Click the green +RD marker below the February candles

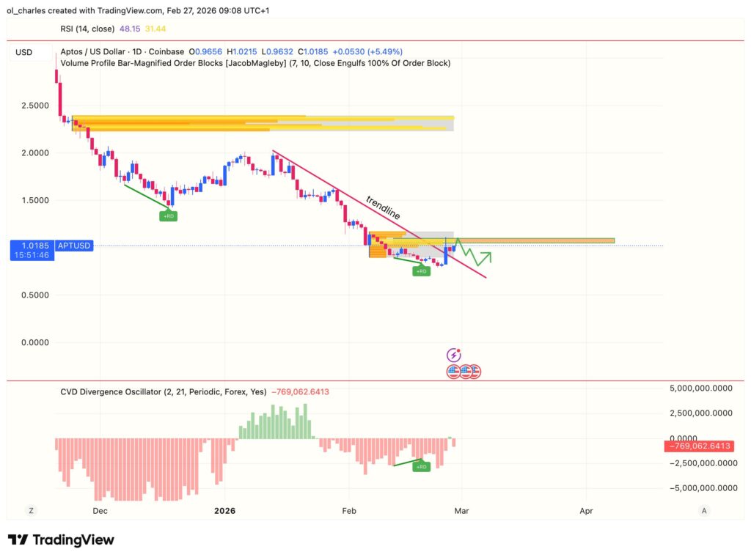(x=422, y=270)
